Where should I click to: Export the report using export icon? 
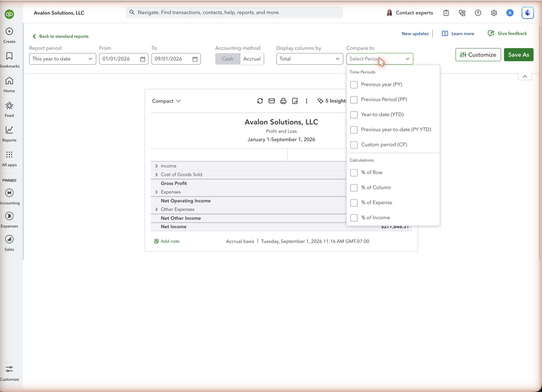pyautogui.click(x=295, y=101)
